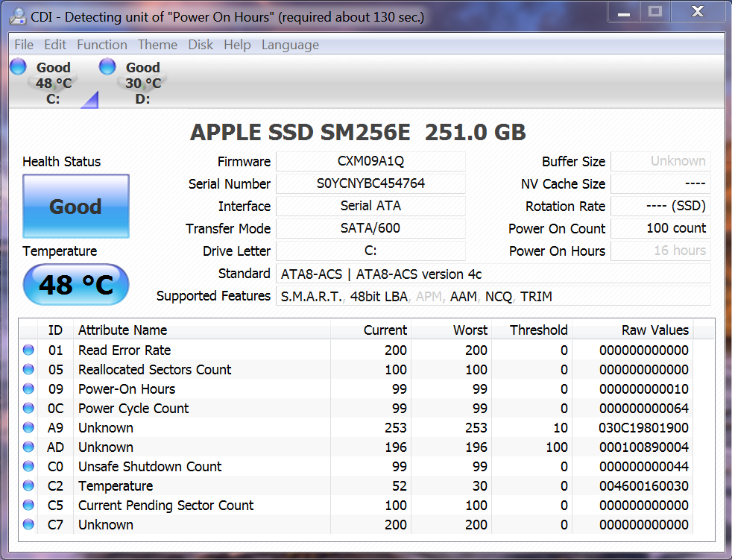Click status orb for Reallocated Sectors Count
This screenshot has width=732, height=560.
coord(29,369)
